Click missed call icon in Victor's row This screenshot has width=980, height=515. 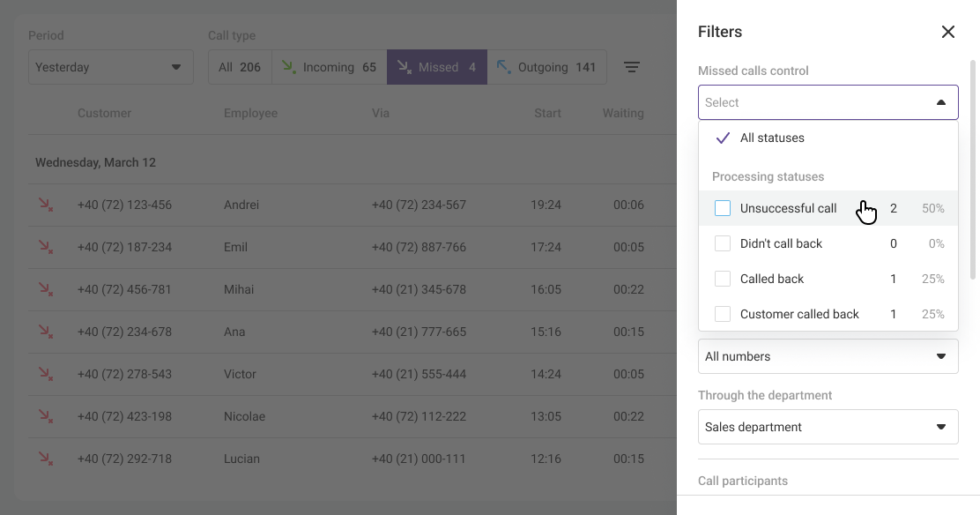click(45, 374)
